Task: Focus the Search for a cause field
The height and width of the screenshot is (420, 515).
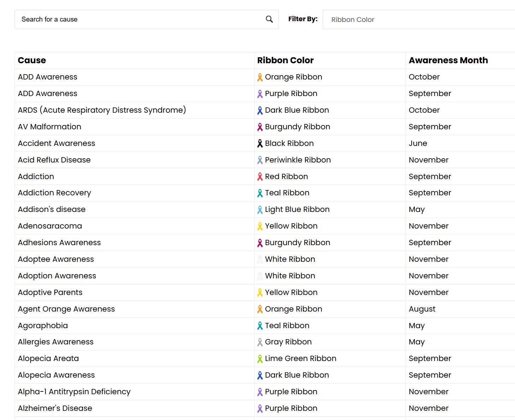Action: coord(141,19)
